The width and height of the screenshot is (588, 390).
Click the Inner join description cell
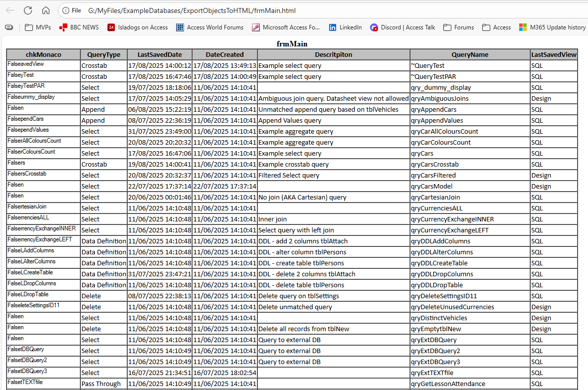click(x=334, y=219)
